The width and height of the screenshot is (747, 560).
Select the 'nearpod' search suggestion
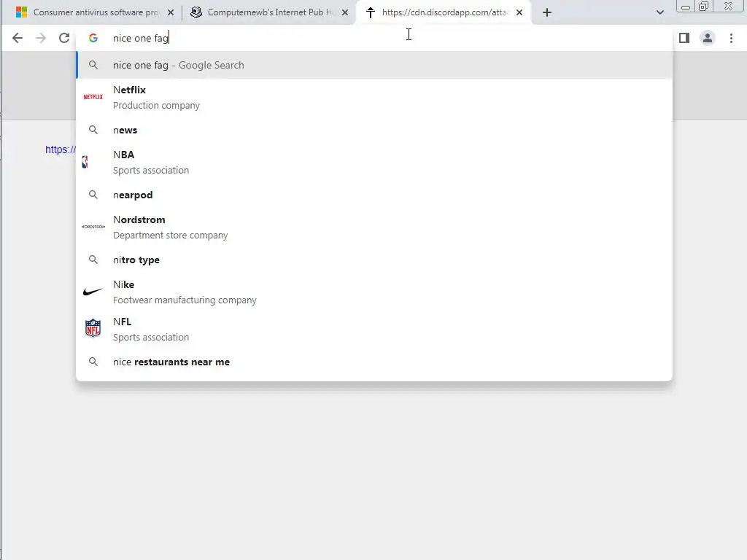[x=374, y=195]
